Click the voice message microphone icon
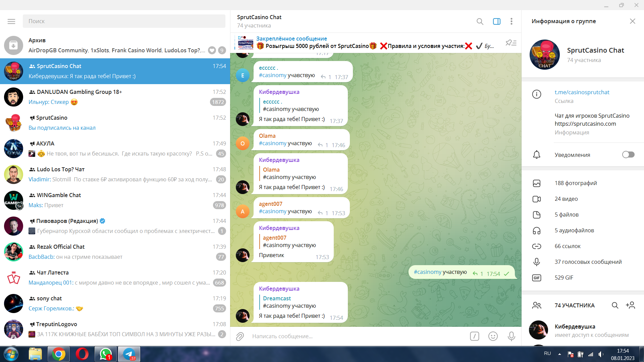This screenshot has width=644, height=362. 511,336
